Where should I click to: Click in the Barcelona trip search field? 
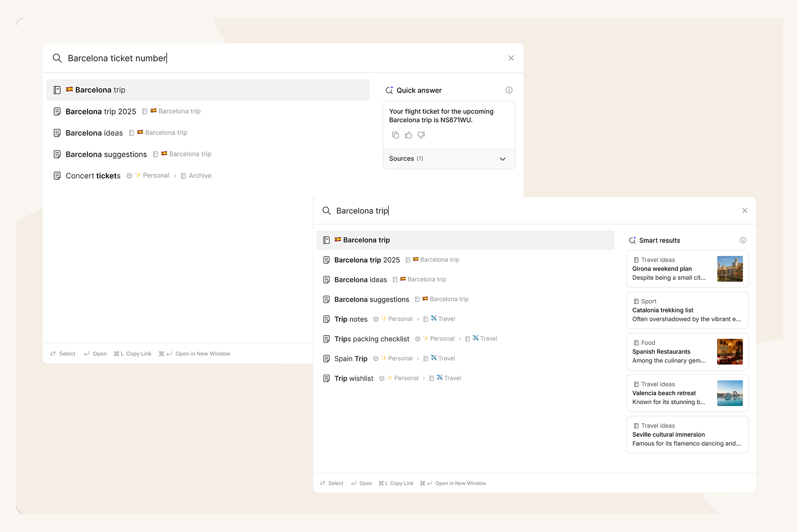coord(493,211)
